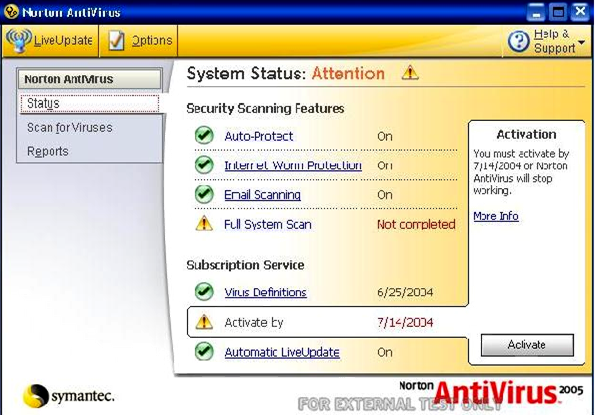Select Scan for Viruses in sidebar
Screen dimensions: 595x415
click(x=70, y=127)
